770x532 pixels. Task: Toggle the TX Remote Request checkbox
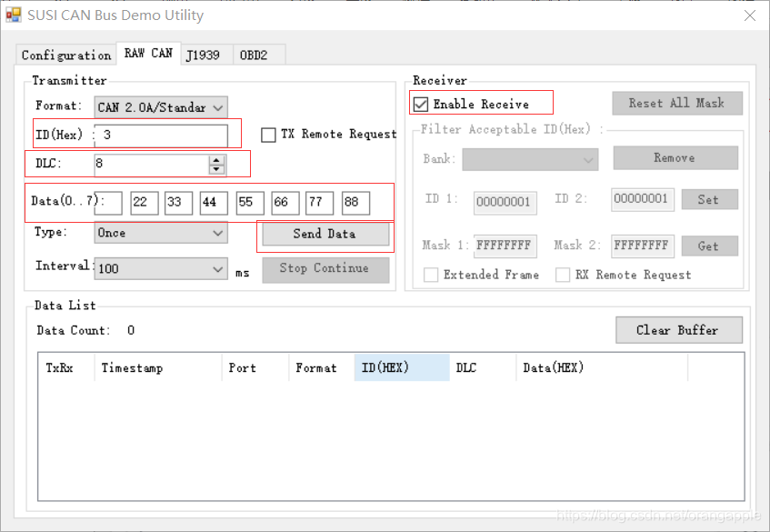(268, 135)
